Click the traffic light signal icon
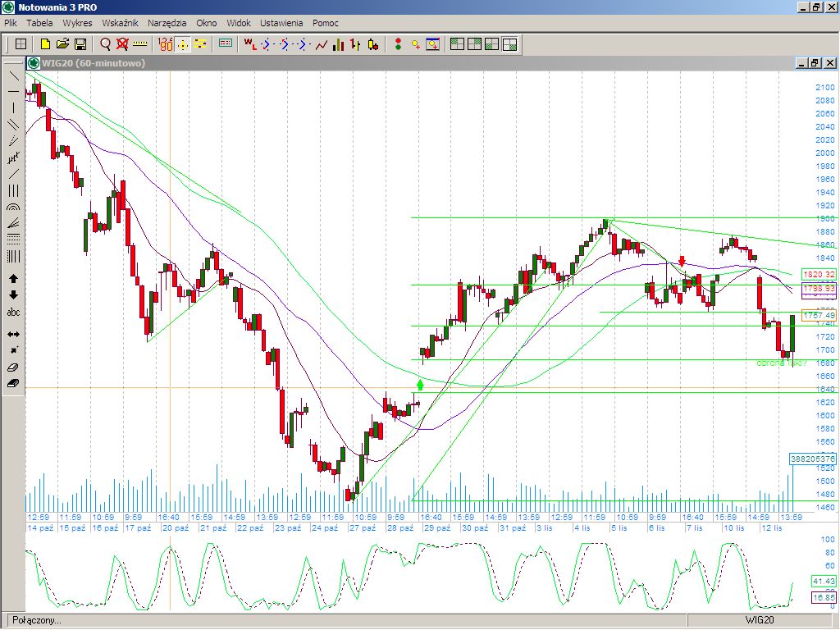The width and height of the screenshot is (840, 630). pos(398,43)
